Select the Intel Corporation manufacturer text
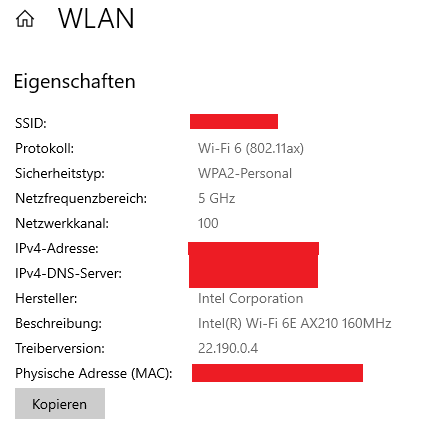Screen dimensions: 447x433 click(251, 298)
